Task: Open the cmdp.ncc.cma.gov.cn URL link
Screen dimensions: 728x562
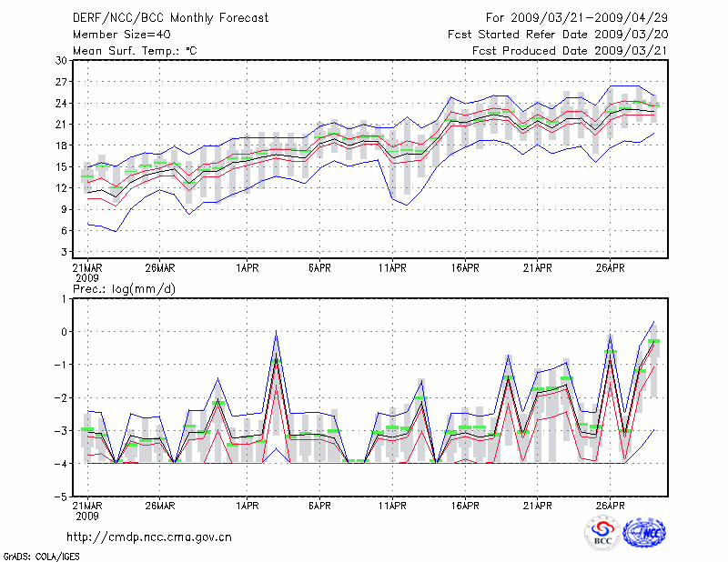Action: (150, 537)
